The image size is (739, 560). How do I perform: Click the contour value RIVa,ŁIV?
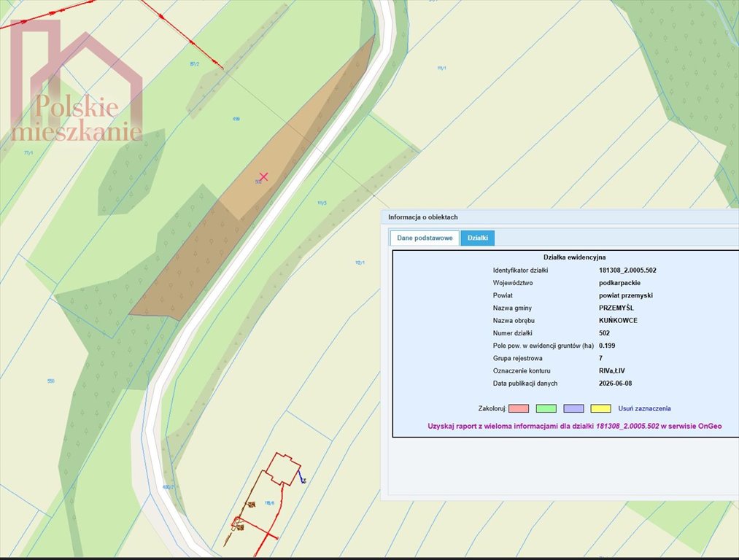611,371
